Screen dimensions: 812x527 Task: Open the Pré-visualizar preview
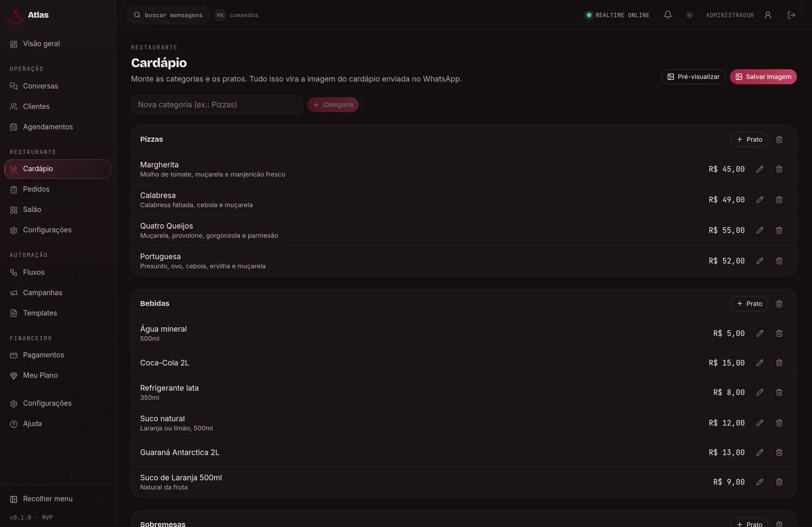click(x=693, y=77)
